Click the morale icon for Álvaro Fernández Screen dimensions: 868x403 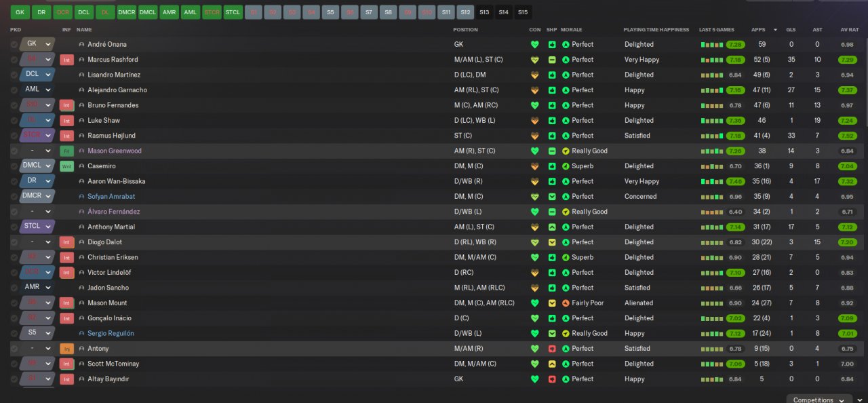[566, 212]
